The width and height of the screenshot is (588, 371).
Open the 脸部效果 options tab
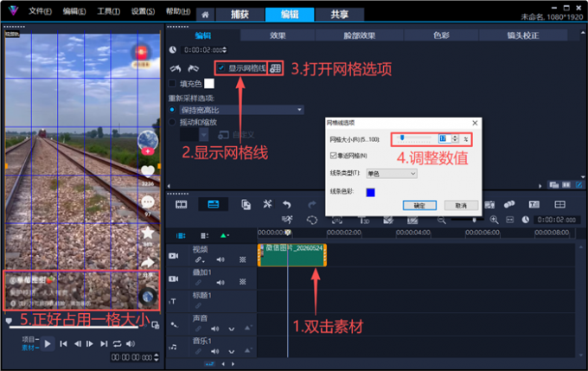tap(359, 35)
